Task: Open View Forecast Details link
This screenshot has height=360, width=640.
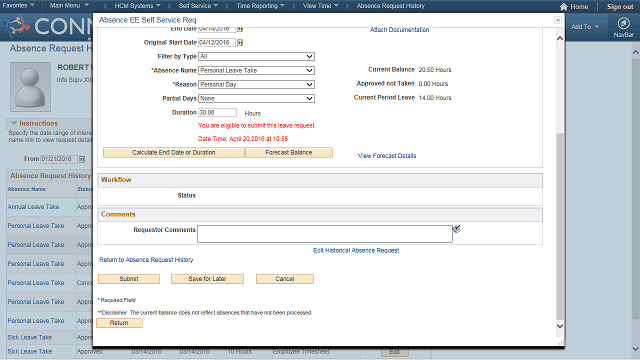Action: [x=387, y=156]
